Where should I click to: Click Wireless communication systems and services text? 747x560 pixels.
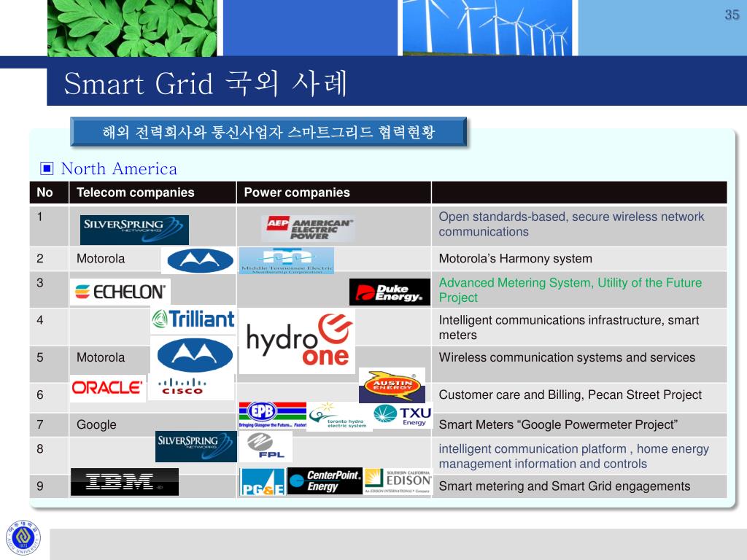pos(567,357)
